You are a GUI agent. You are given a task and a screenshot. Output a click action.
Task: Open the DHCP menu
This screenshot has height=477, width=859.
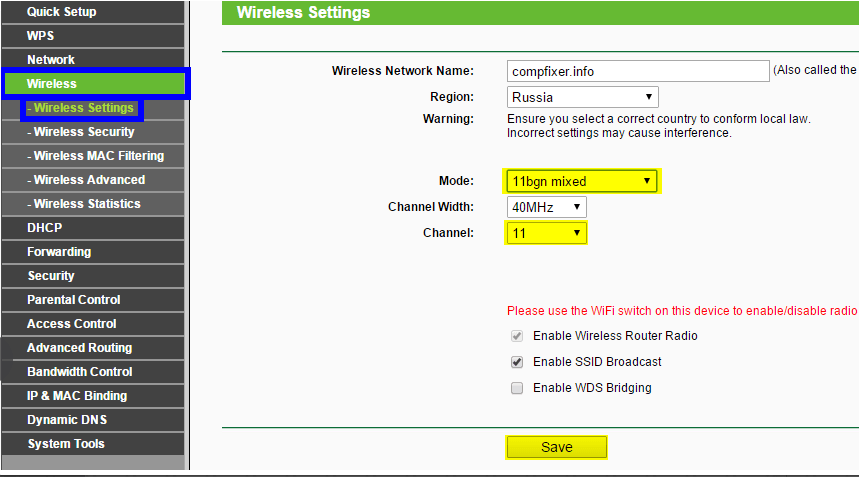tap(45, 228)
